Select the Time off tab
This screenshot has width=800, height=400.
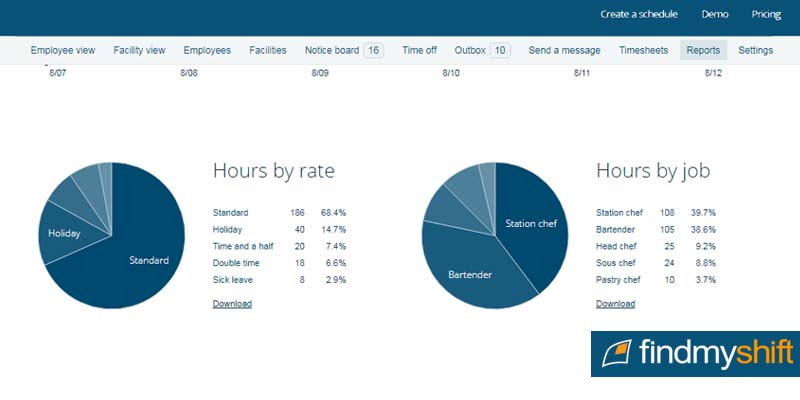click(419, 50)
